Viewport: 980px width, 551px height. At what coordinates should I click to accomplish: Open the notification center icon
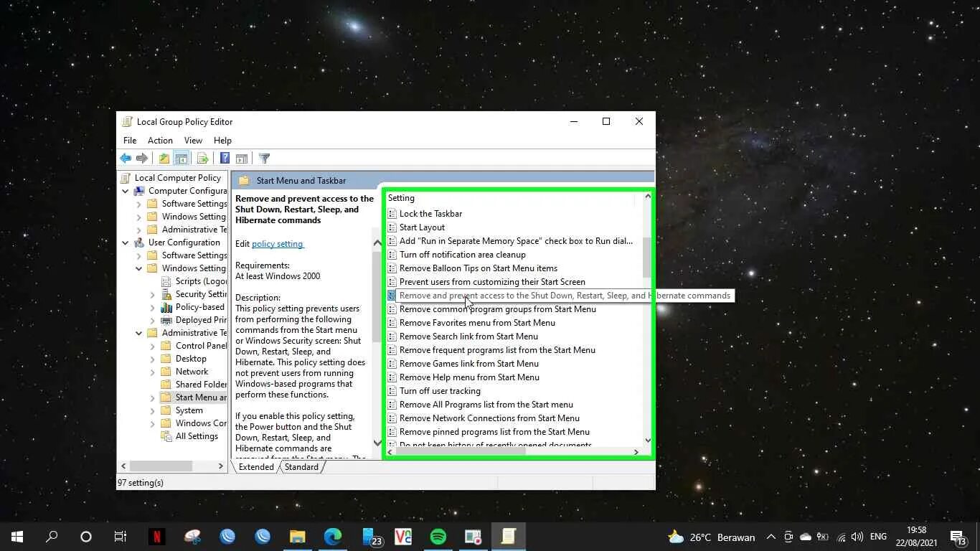958,537
